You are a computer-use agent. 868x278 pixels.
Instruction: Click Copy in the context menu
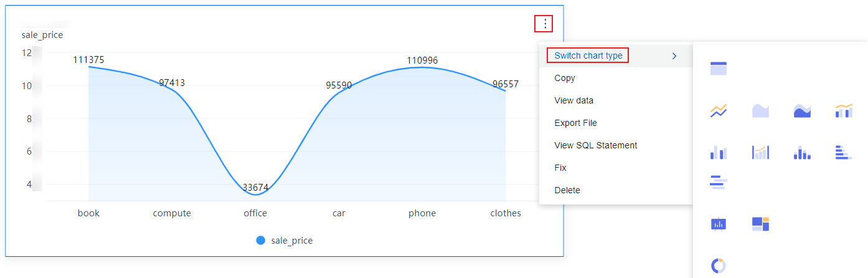(x=565, y=78)
